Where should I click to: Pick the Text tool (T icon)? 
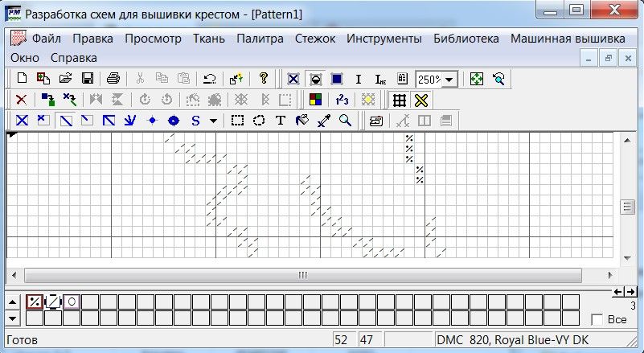click(x=281, y=121)
